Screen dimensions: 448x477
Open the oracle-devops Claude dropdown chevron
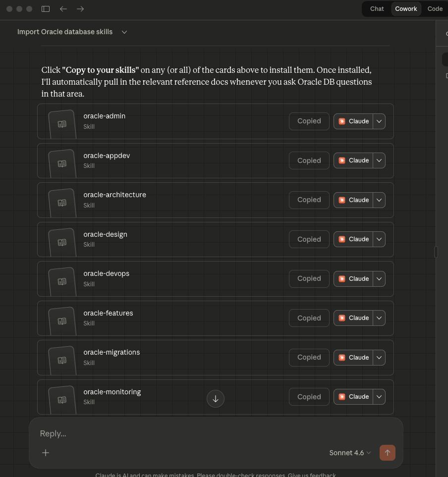coord(379,279)
